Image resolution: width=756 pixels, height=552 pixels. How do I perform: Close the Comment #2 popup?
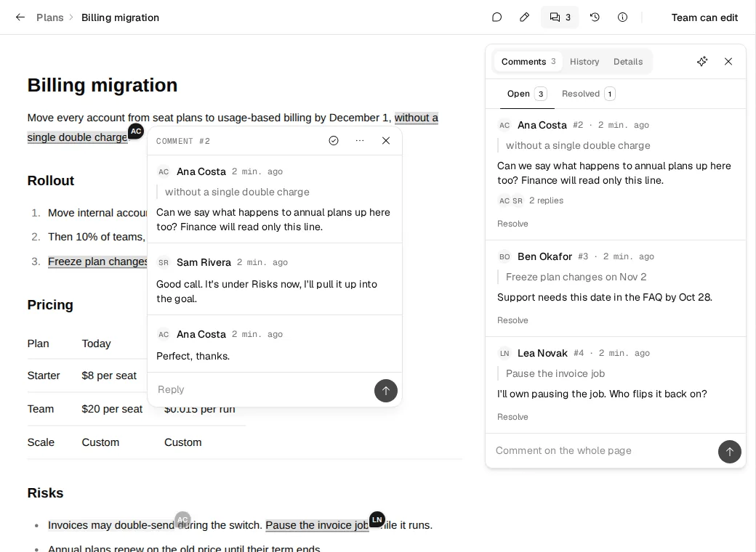(386, 141)
